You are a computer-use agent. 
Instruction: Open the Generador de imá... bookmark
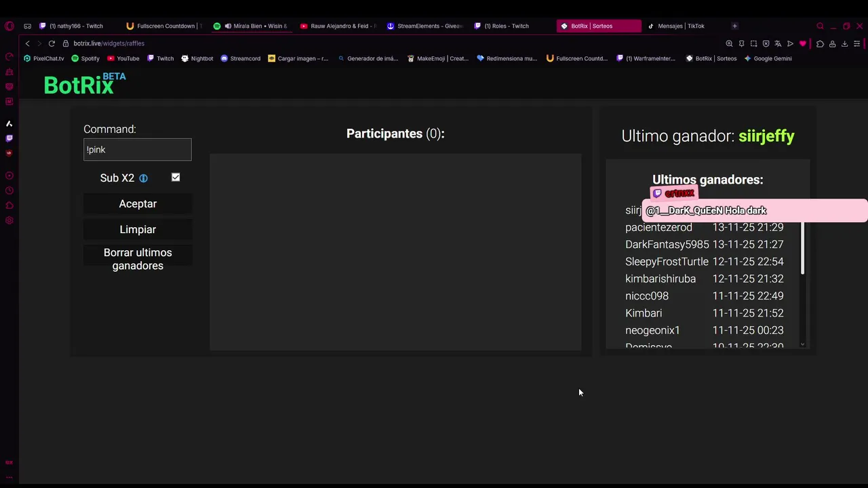(368, 58)
